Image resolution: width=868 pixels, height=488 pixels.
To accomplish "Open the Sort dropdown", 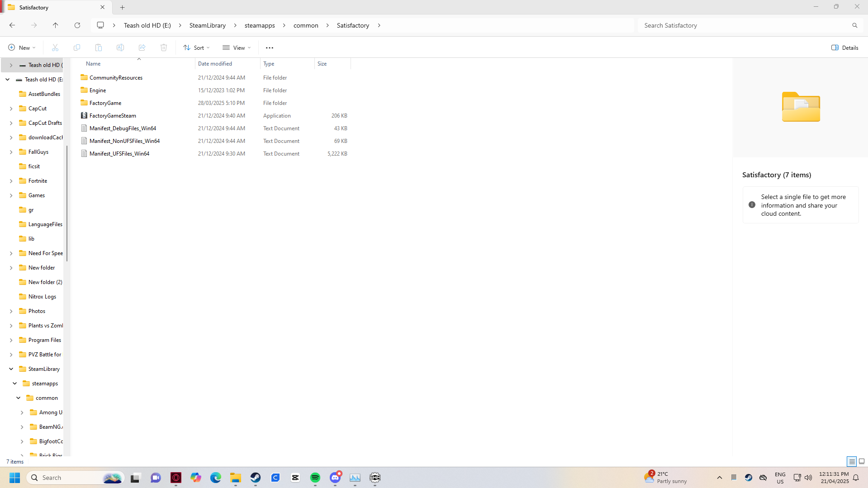I will (x=196, y=47).
